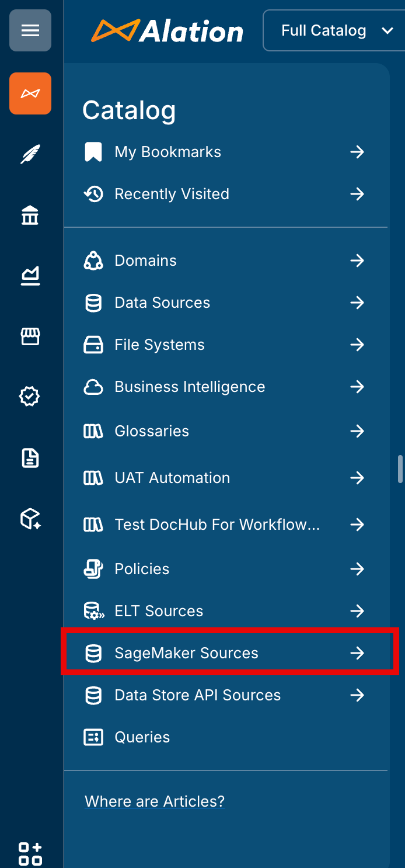Click the document page sidebar icon

pos(30,458)
